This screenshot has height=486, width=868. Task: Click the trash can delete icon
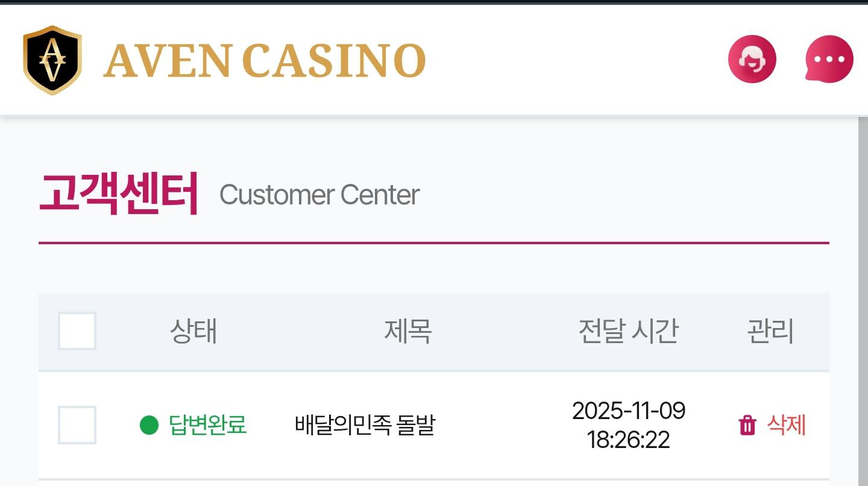[747, 425]
